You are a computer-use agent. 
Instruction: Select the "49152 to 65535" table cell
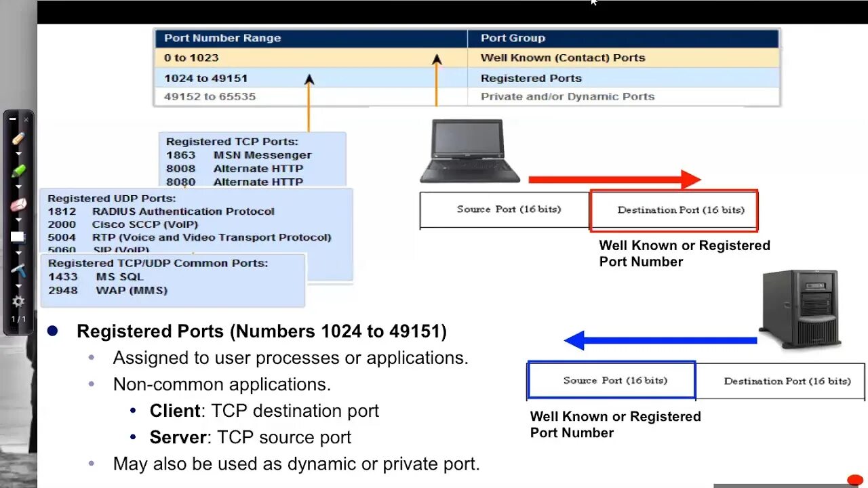311,96
